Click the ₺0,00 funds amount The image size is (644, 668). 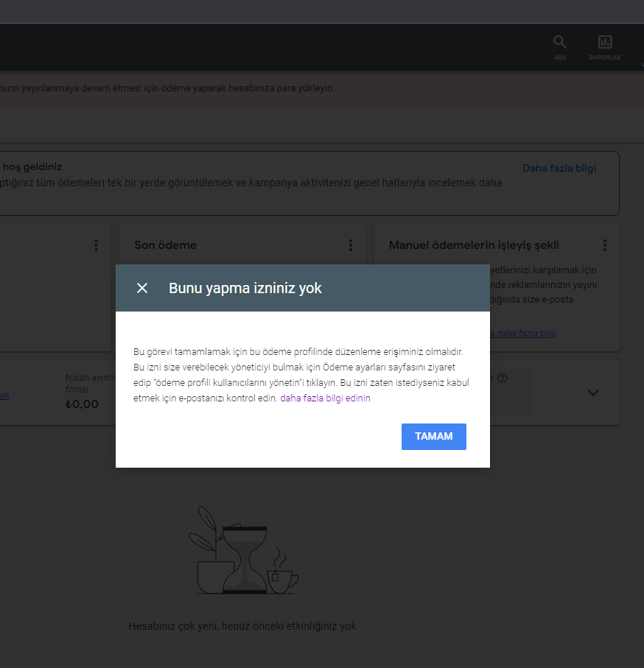[x=82, y=404]
